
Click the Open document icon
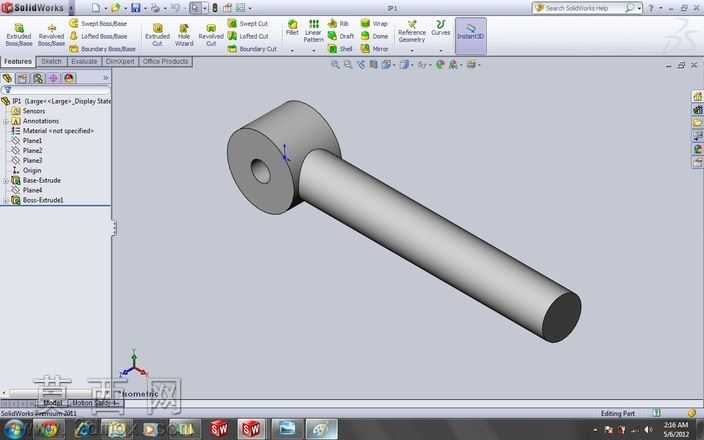pos(116,8)
